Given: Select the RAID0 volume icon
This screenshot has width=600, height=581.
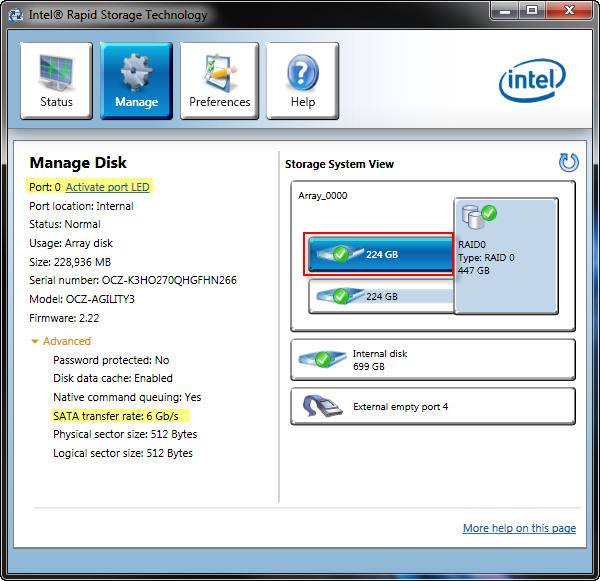Looking at the screenshot, I should [479, 216].
